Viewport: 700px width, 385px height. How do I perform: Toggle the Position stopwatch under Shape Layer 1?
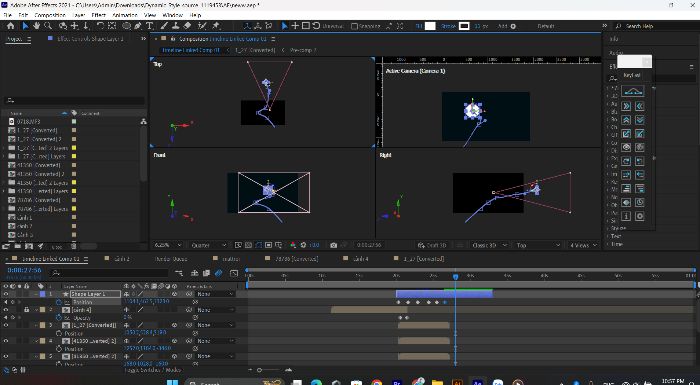click(x=59, y=302)
